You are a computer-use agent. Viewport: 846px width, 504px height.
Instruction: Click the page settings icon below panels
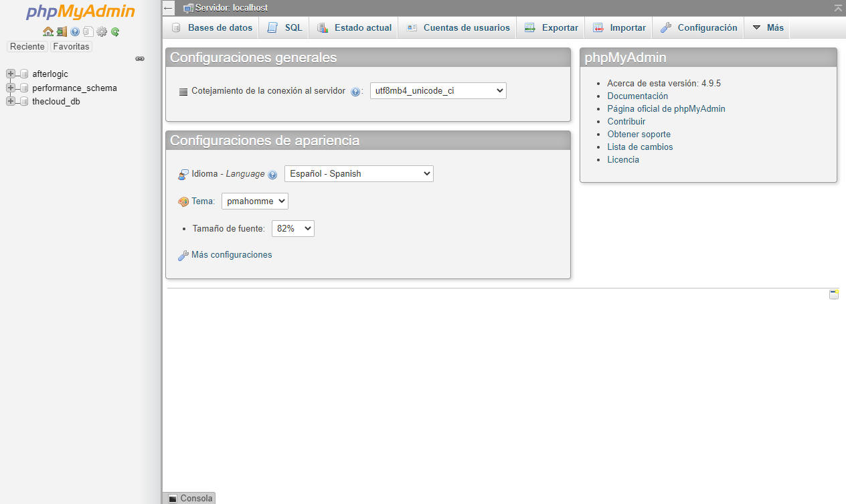point(834,295)
